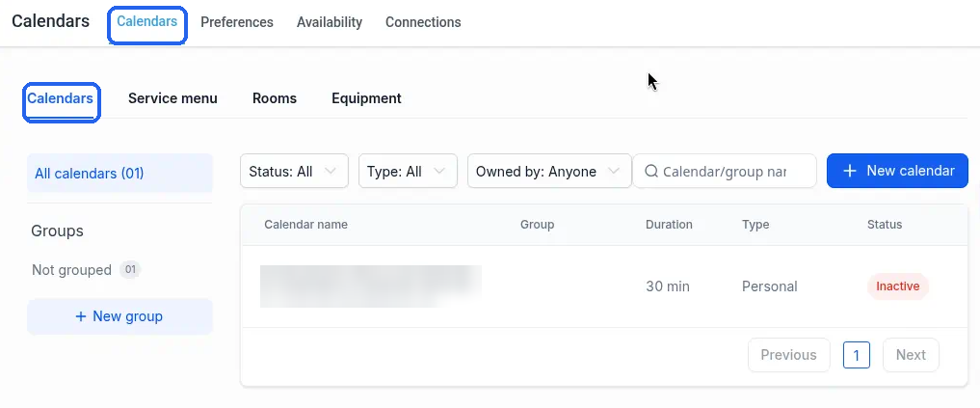Click the plus icon in New calendar
The height and width of the screenshot is (408, 980).
849,172
